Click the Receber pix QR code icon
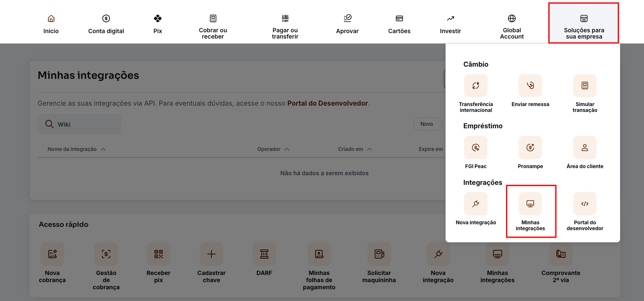This screenshot has width=644, height=301. [x=158, y=254]
